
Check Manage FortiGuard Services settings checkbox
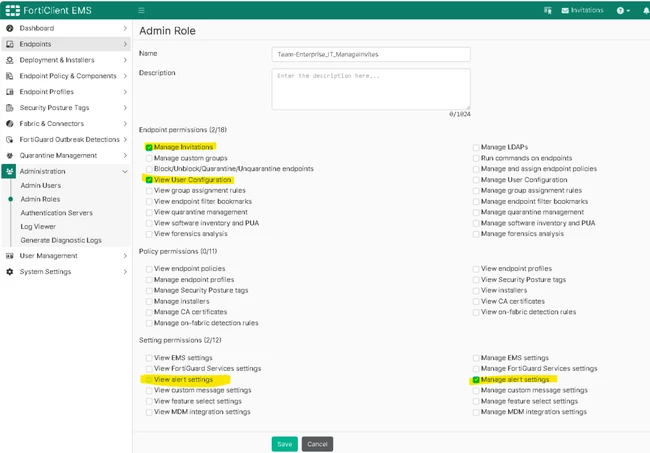[476, 369]
